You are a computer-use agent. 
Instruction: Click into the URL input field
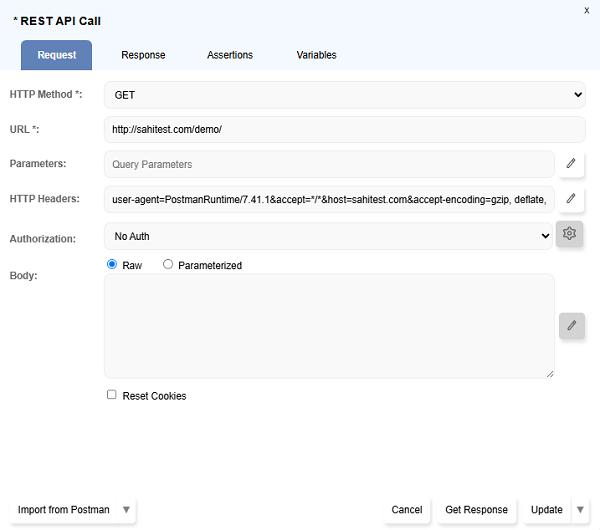344,129
